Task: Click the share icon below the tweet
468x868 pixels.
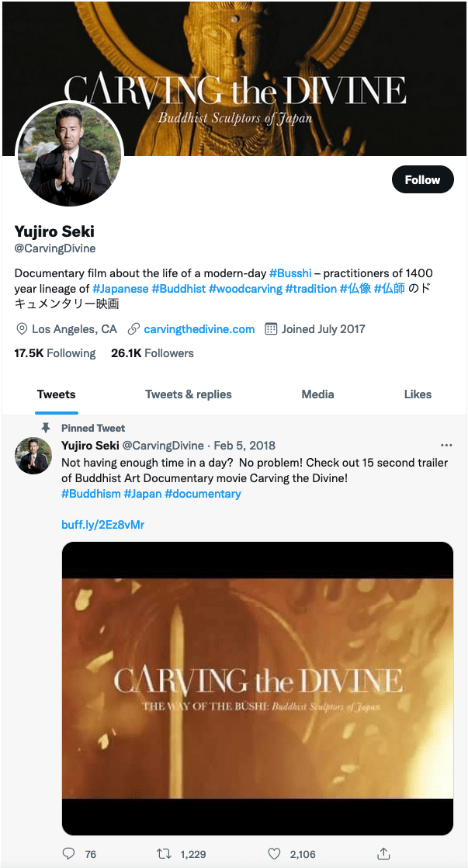Action: click(383, 853)
